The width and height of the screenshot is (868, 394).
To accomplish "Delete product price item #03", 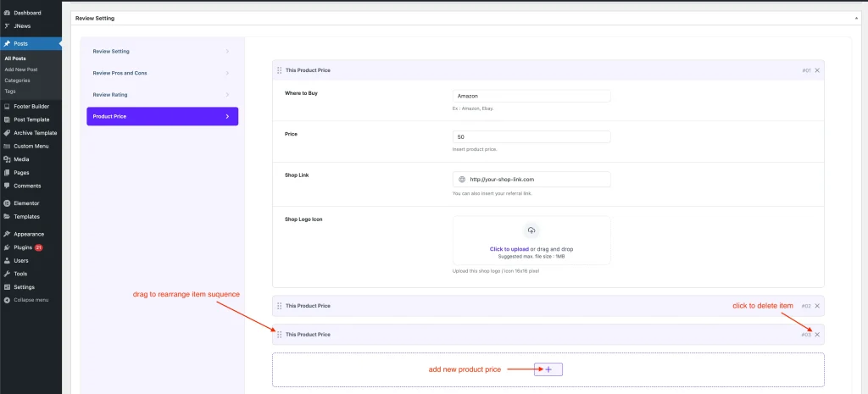I will tap(817, 335).
